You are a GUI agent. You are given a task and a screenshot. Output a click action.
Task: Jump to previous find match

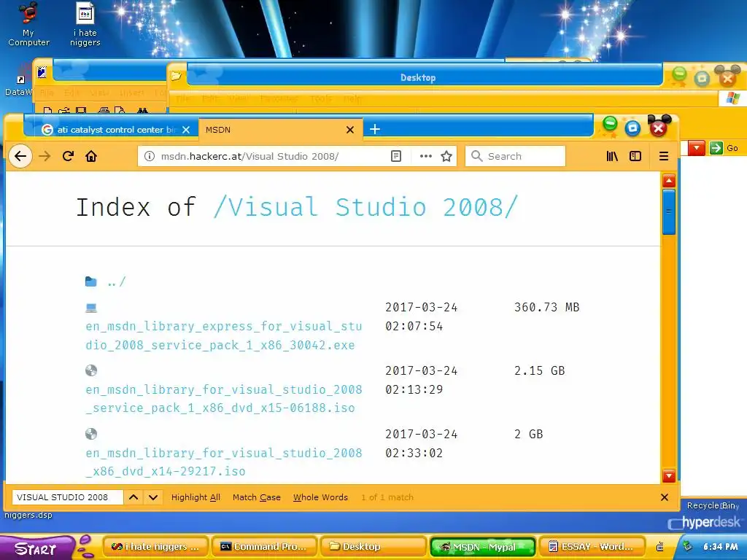(x=133, y=497)
